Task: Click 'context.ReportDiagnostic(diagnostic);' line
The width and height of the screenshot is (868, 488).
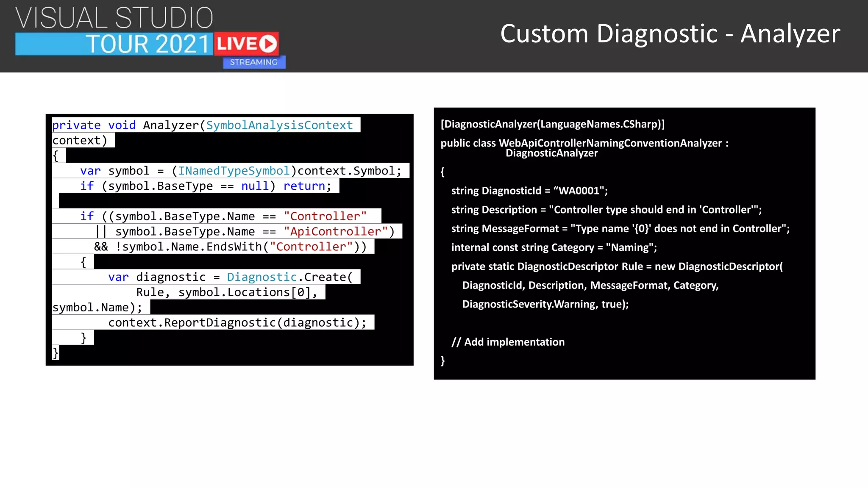Action: [x=237, y=323]
